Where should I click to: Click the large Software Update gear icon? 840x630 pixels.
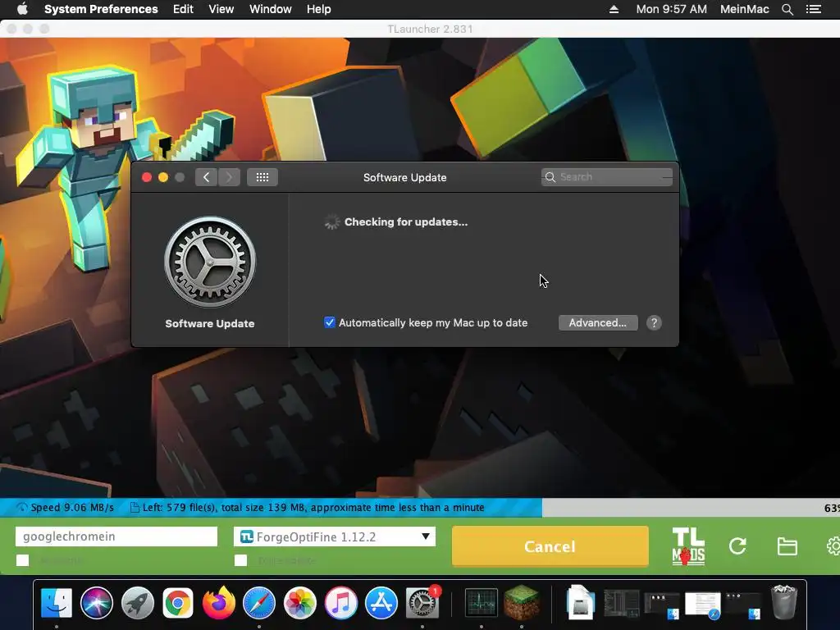210,262
